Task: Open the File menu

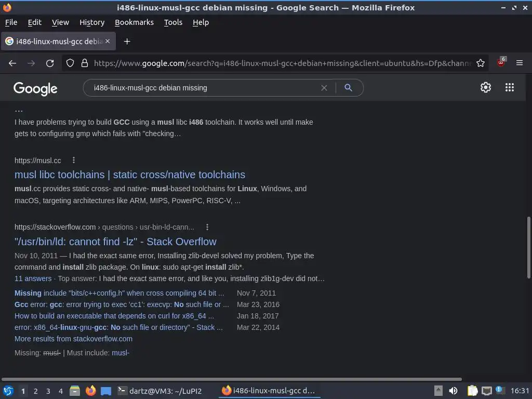Action: pyautogui.click(x=11, y=22)
